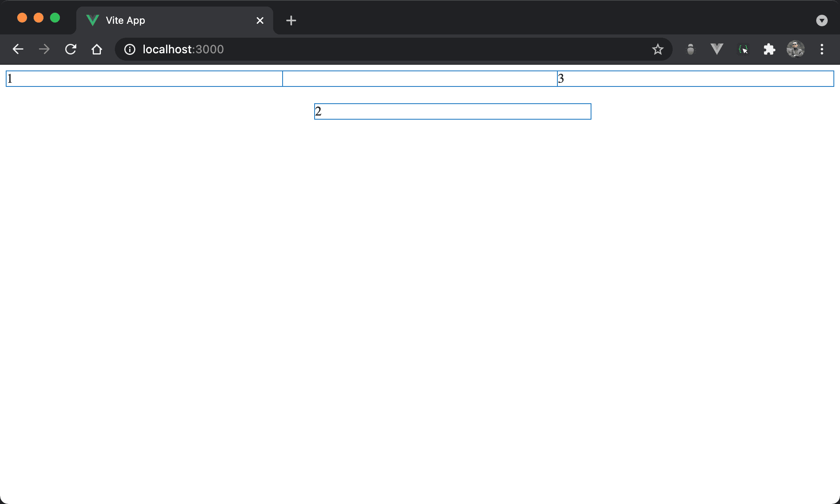840x504 pixels.
Task: Expand the tab search dropdown arrow
Action: (822, 20)
